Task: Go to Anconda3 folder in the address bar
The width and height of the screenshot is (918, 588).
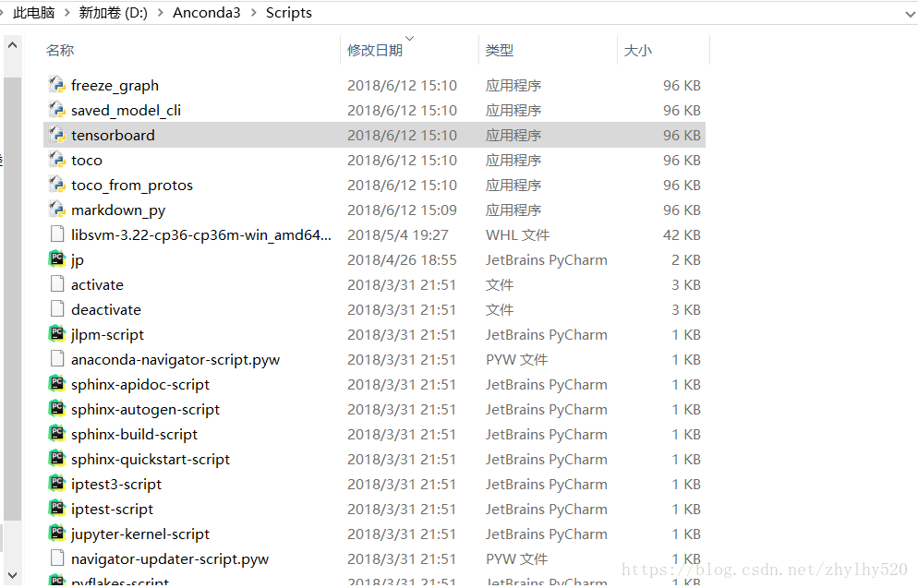Action: (207, 13)
